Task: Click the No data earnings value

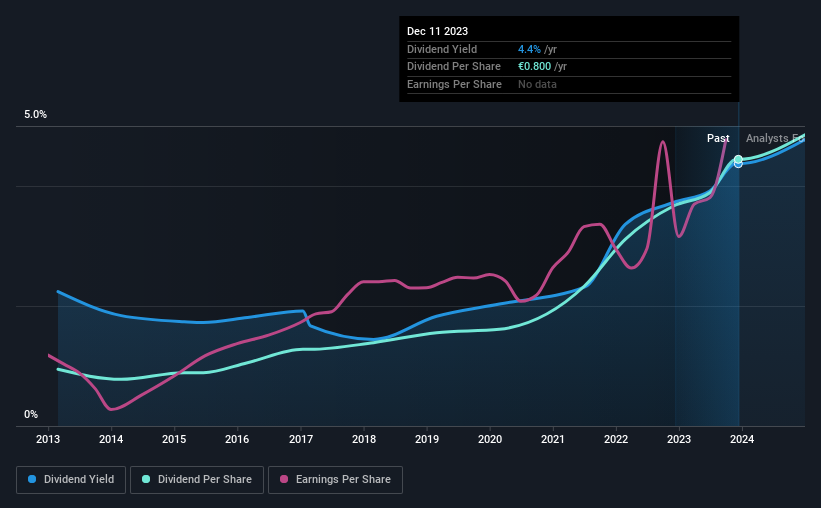Action: [537, 84]
